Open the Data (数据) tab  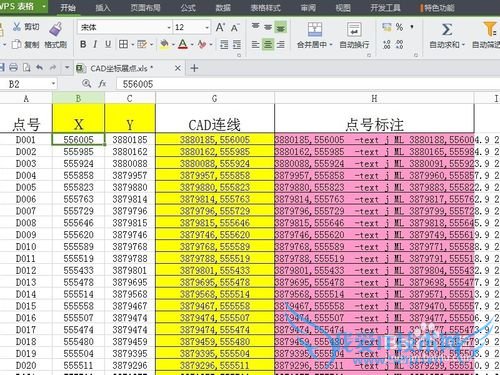(223, 8)
